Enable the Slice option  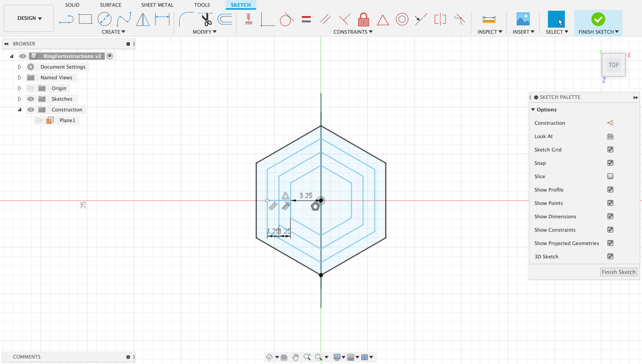click(x=610, y=176)
